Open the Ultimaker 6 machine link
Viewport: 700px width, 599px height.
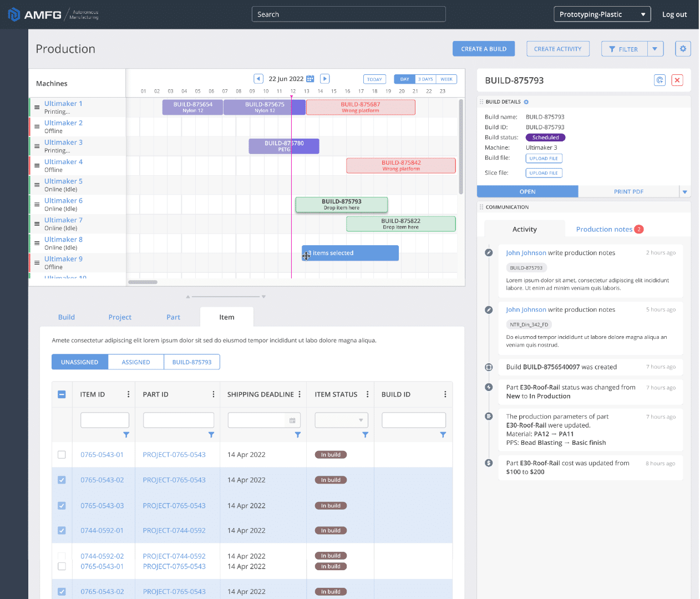click(x=63, y=201)
